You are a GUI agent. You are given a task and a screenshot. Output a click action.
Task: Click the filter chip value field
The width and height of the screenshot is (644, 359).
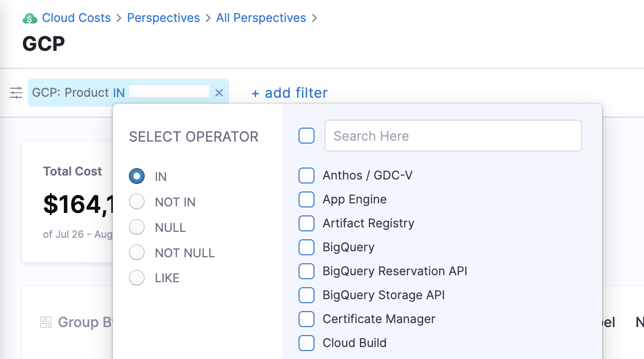(x=169, y=91)
